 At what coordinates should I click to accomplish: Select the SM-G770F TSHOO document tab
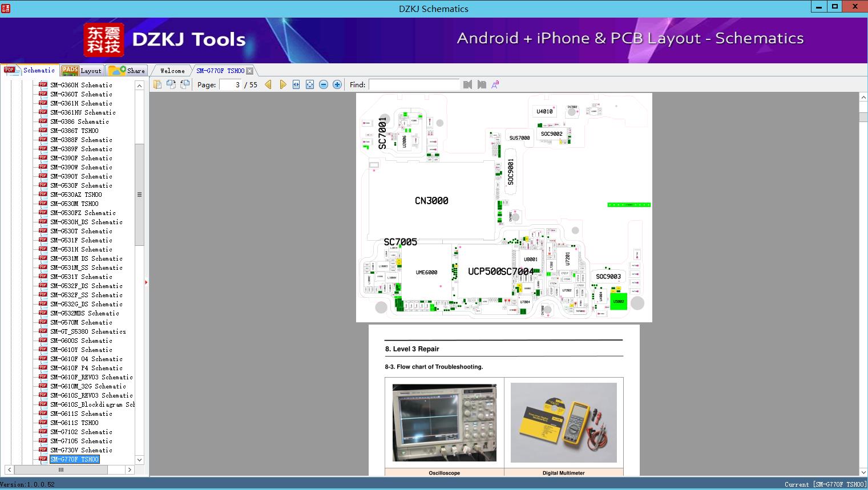coord(220,71)
